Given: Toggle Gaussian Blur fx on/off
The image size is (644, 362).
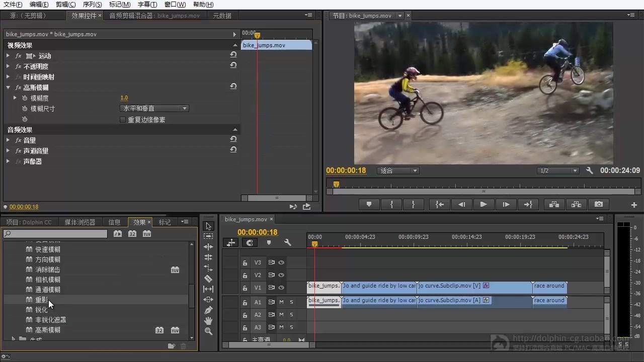Looking at the screenshot, I should (x=19, y=87).
